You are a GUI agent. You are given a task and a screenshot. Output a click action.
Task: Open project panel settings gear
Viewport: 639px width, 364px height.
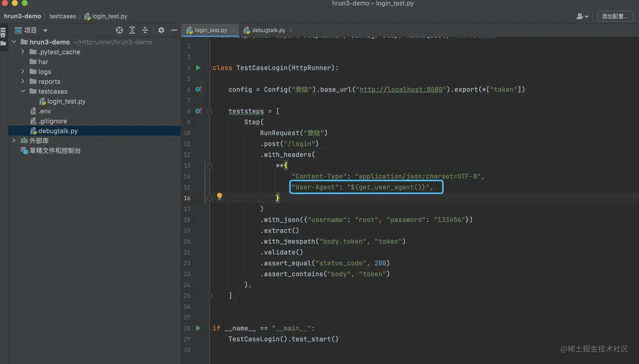(161, 30)
